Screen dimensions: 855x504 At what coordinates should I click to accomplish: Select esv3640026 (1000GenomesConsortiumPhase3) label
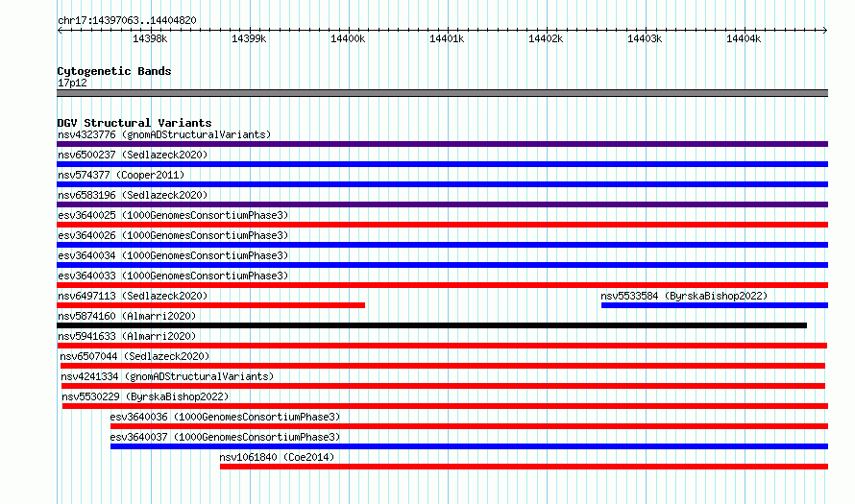[x=173, y=235]
